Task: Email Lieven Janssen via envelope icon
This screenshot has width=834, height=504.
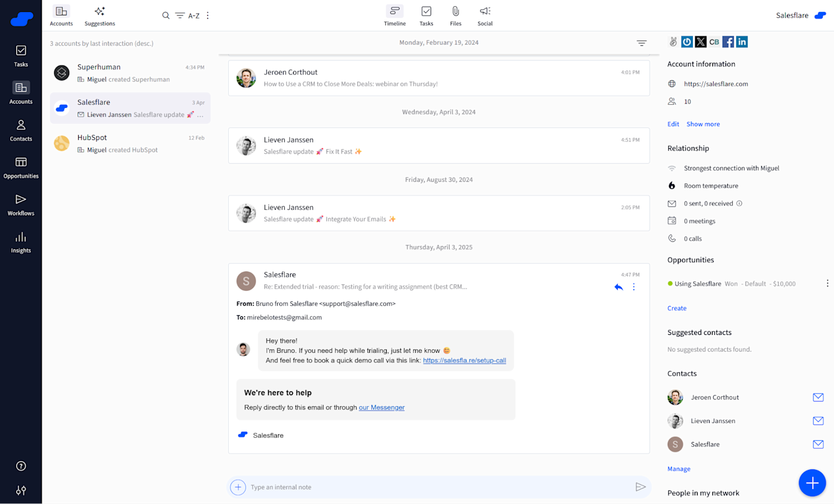Action: coord(818,421)
